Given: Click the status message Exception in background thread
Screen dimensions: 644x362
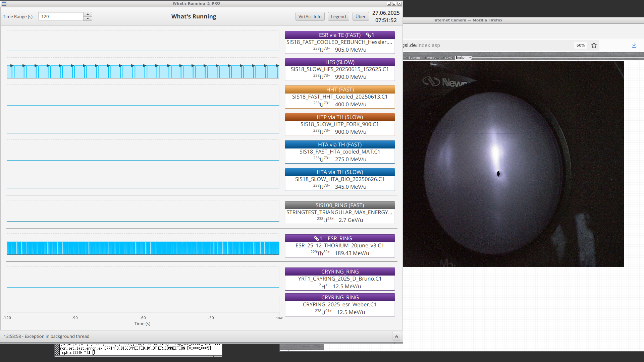Looking at the screenshot, I should [47, 336].
